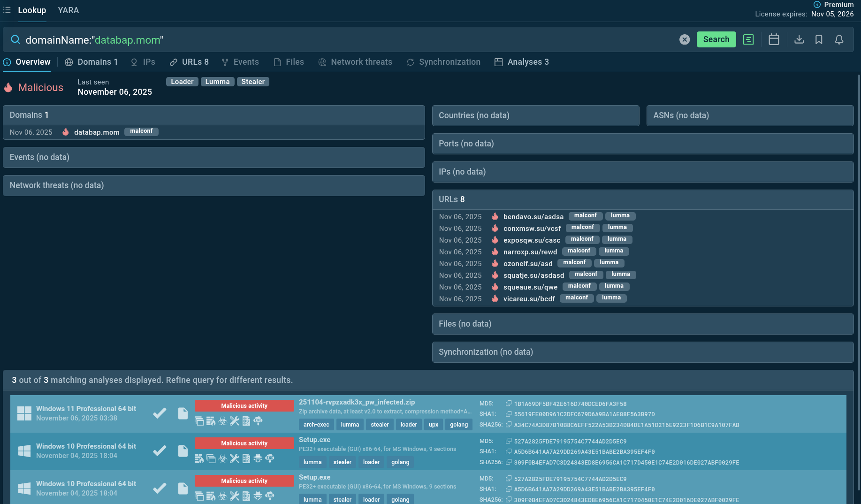Open the bendavo.su/asdsa URL entry

(x=533, y=216)
